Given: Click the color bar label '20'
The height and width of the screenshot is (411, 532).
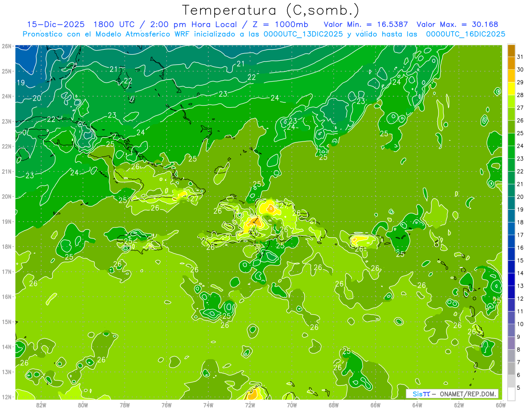Looking at the screenshot, I should (520, 197).
